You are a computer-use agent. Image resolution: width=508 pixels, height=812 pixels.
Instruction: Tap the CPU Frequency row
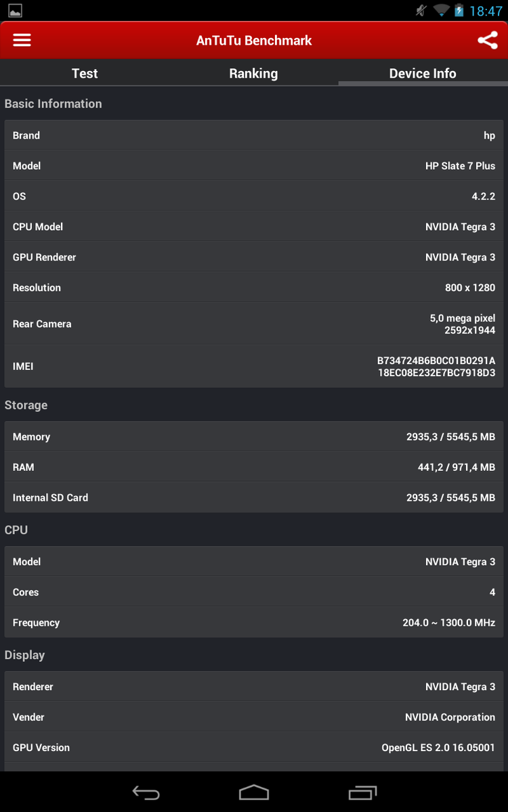pyautogui.click(x=254, y=623)
